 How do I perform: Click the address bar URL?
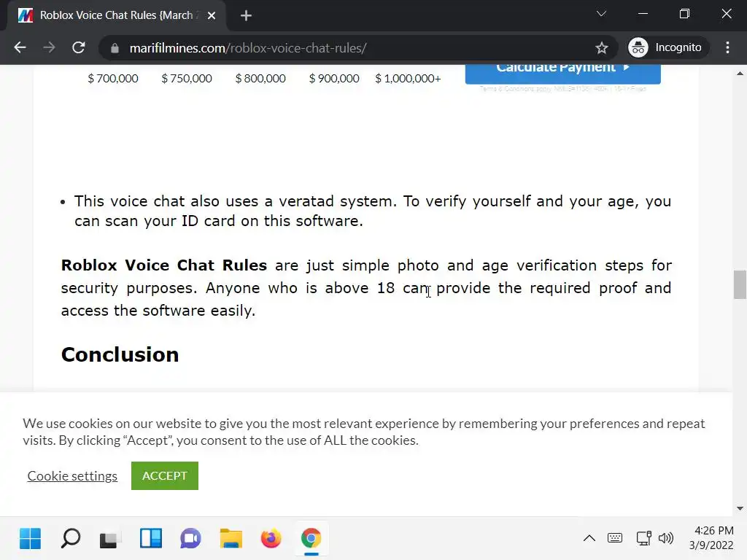pos(248,48)
